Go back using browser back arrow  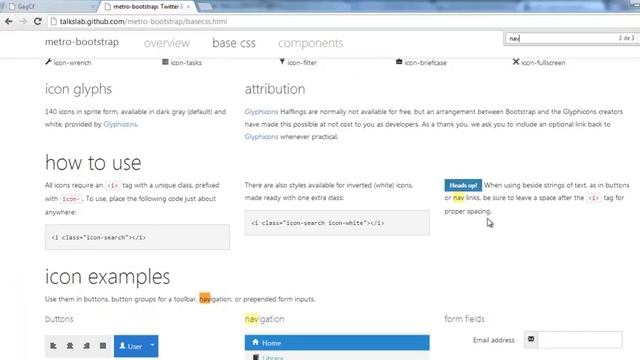9,21
